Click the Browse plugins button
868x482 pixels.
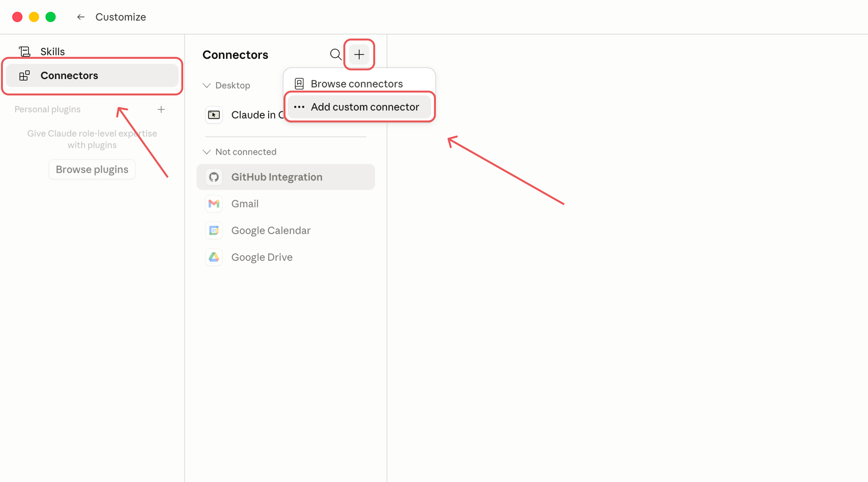[x=92, y=169]
